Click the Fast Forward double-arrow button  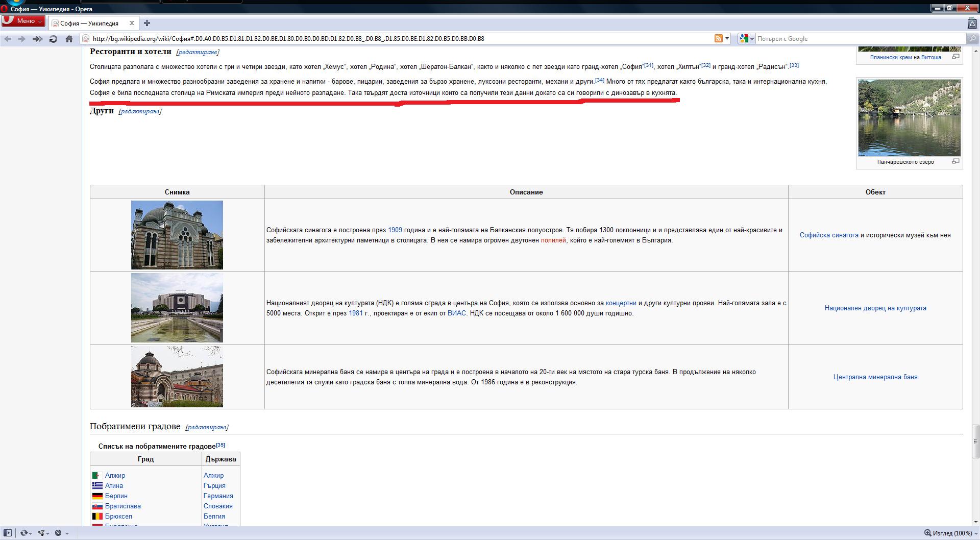(x=37, y=39)
